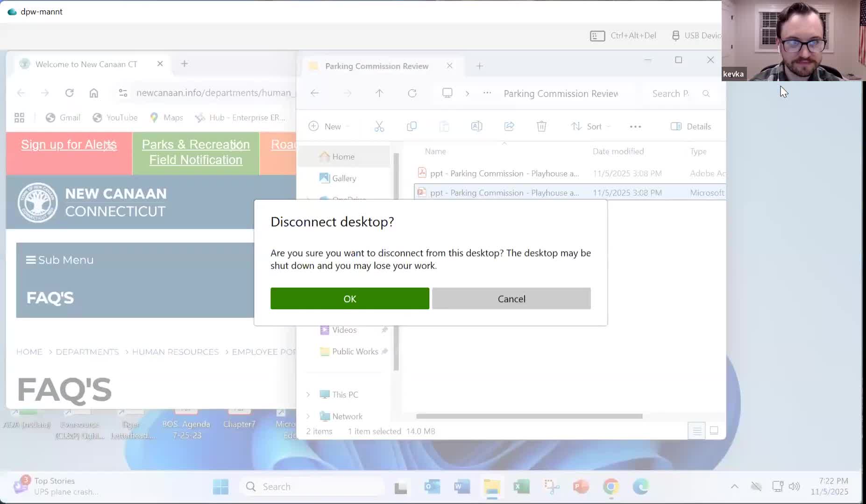The image size is (866, 504).
Task: Refresh the Parking Commission Review folder
Action: click(x=412, y=93)
